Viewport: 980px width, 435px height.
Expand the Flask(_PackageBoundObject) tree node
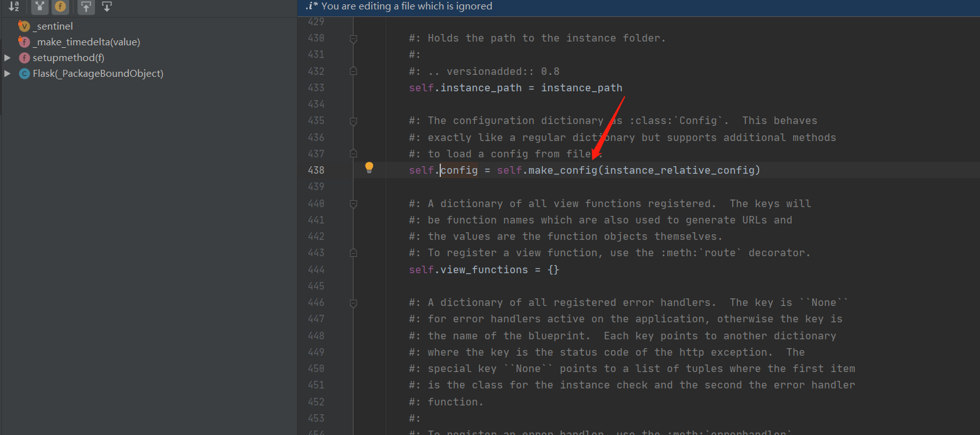tap(7, 74)
